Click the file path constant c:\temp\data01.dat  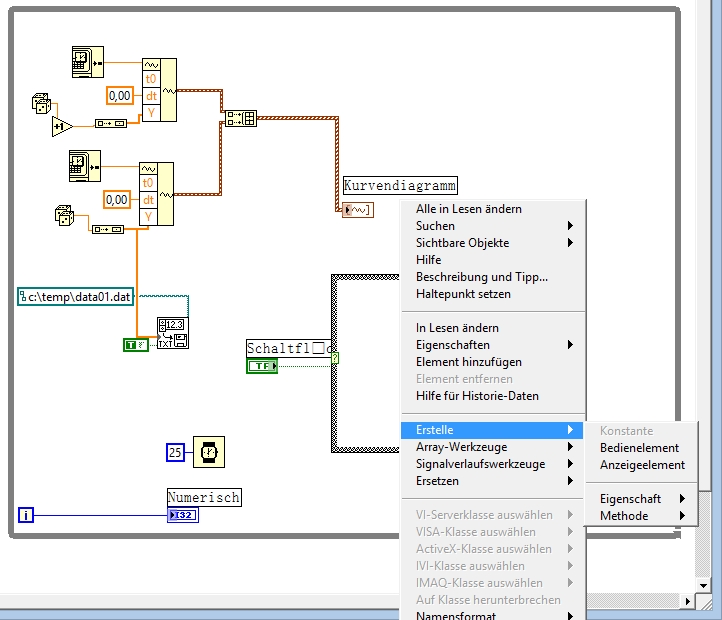[76, 296]
